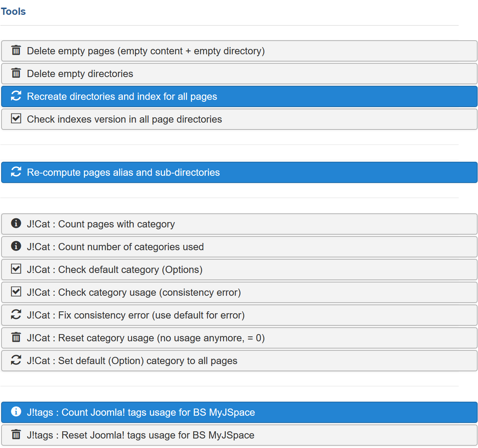Viewport: 478px width, 448px height.
Task: Select J!Cat : Count pages with category
Action: coord(239,224)
